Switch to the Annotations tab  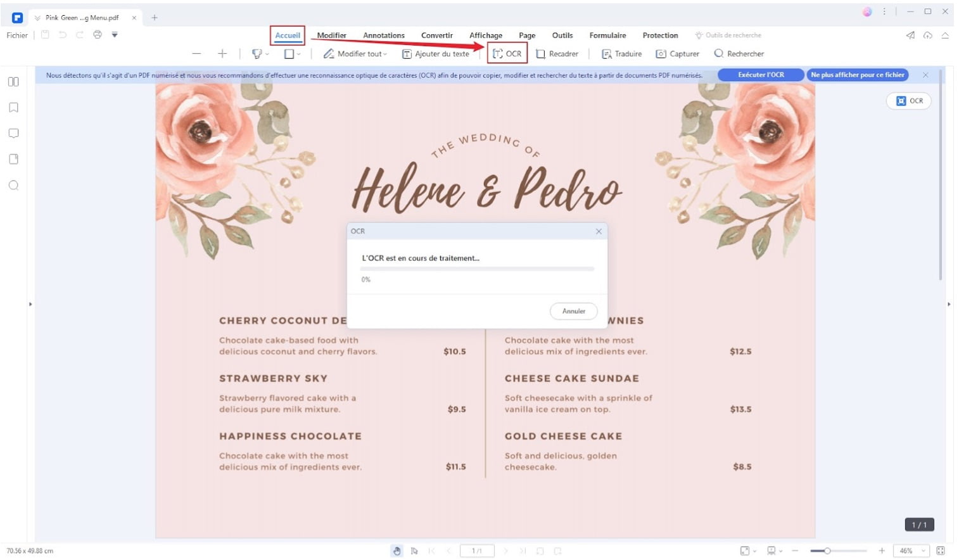pos(383,35)
